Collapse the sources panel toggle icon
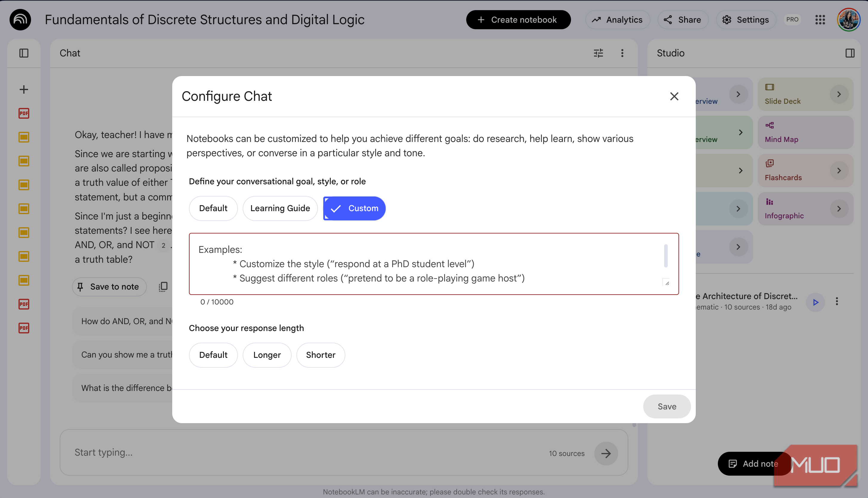This screenshot has width=868, height=498. coord(24,53)
